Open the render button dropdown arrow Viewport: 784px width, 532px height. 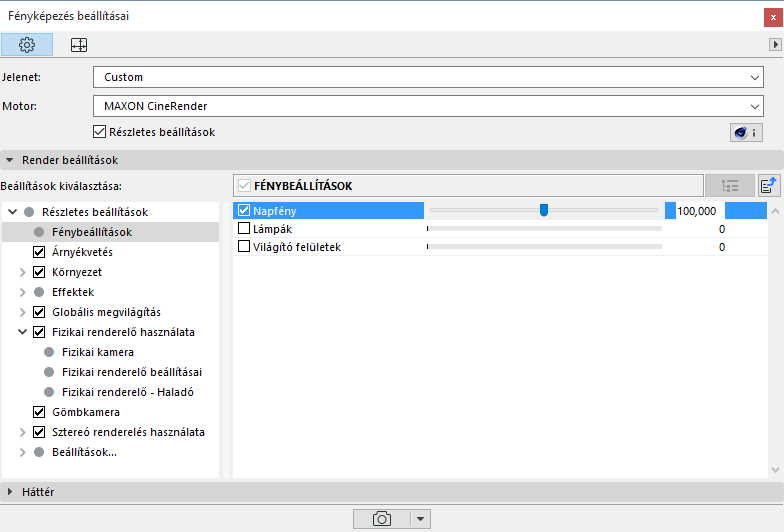tap(420, 519)
